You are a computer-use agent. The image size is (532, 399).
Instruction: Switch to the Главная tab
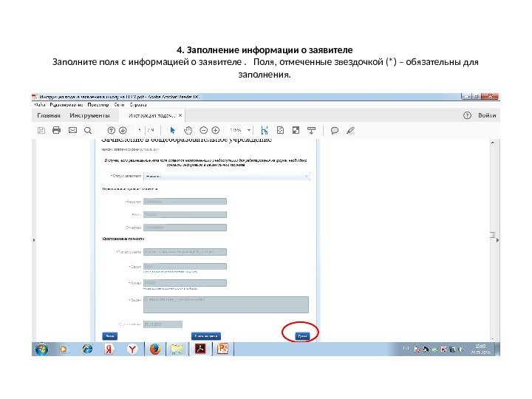pyautogui.click(x=49, y=115)
